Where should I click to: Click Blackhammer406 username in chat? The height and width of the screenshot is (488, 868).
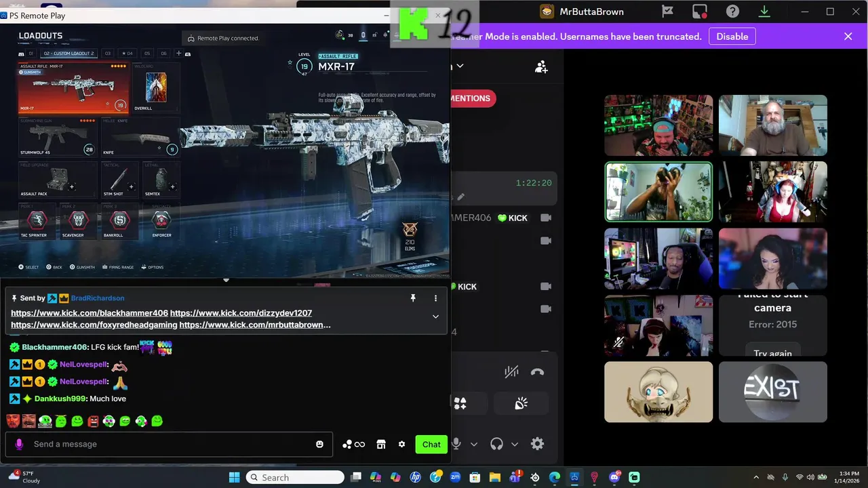tap(54, 347)
